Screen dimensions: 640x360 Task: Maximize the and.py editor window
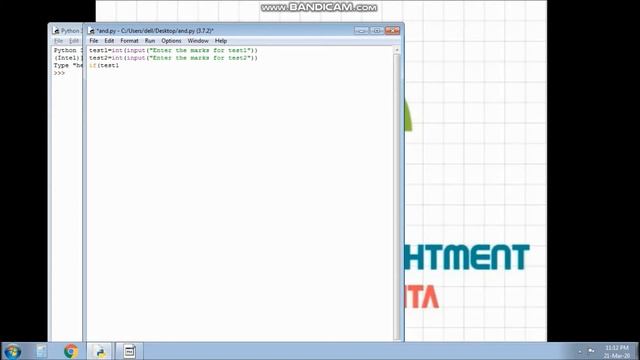tap(377, 31)
